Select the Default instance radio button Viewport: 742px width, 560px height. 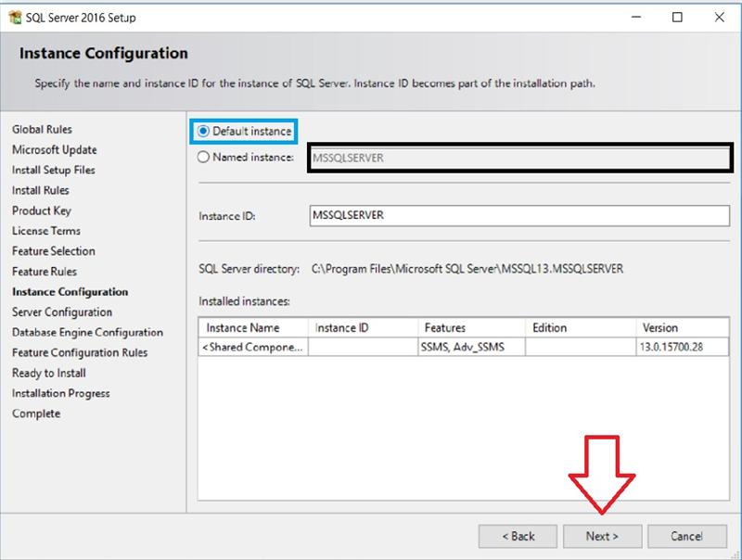204,132
